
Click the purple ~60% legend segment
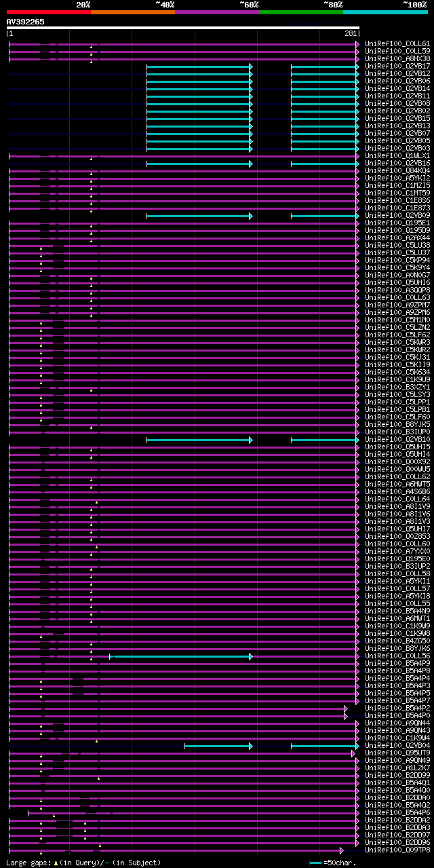(x=216, y=12)
